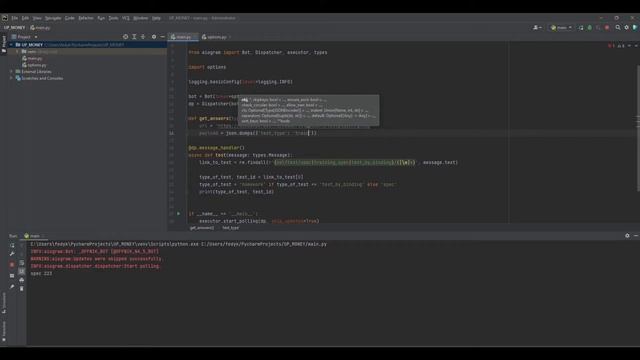Select main.py in project tree

click(x=33, y=58)
